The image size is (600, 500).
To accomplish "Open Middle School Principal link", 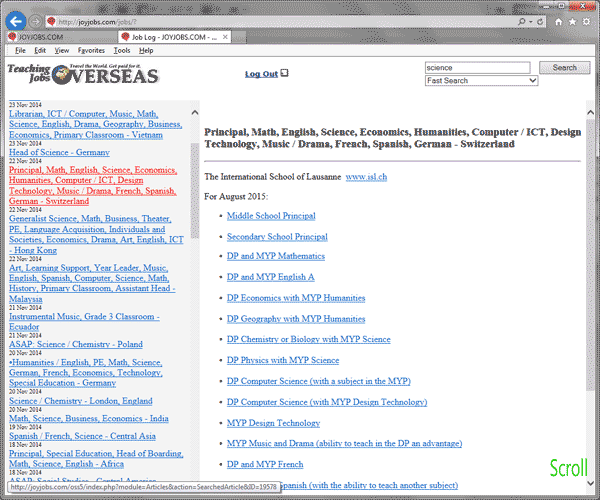I will pos(271,216).
